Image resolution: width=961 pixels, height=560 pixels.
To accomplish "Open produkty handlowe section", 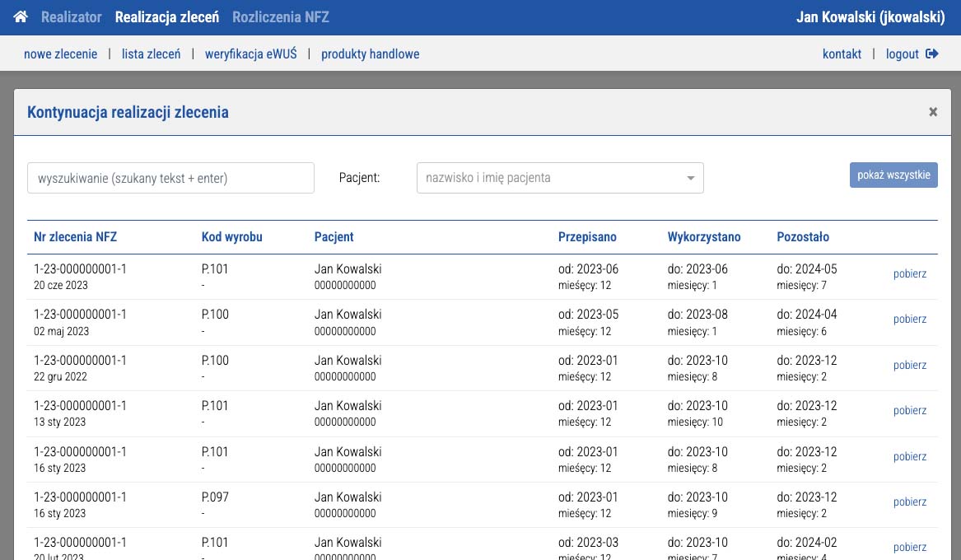I will 370,54.
